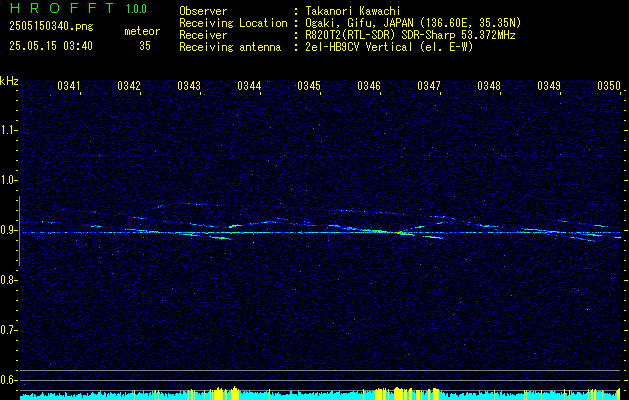
Task: Click the Receiver label
Action: pos(203,35)
